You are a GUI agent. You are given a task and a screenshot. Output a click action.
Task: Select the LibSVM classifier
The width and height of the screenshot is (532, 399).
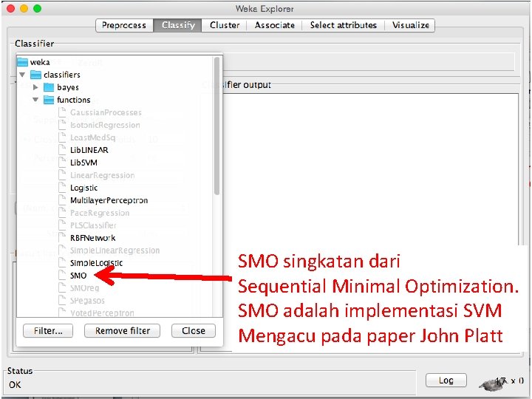tap(83, 163)
